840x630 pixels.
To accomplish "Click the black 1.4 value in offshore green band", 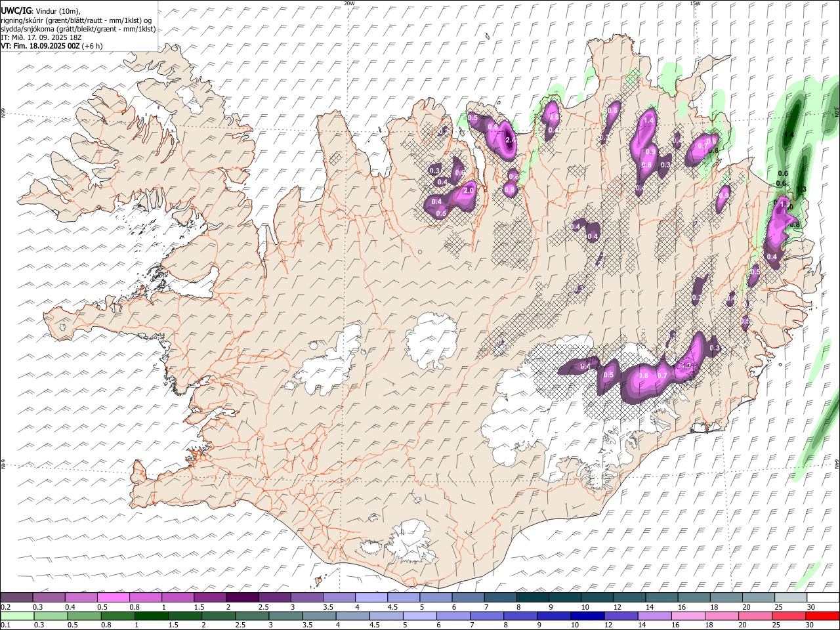I will [789, 135].
